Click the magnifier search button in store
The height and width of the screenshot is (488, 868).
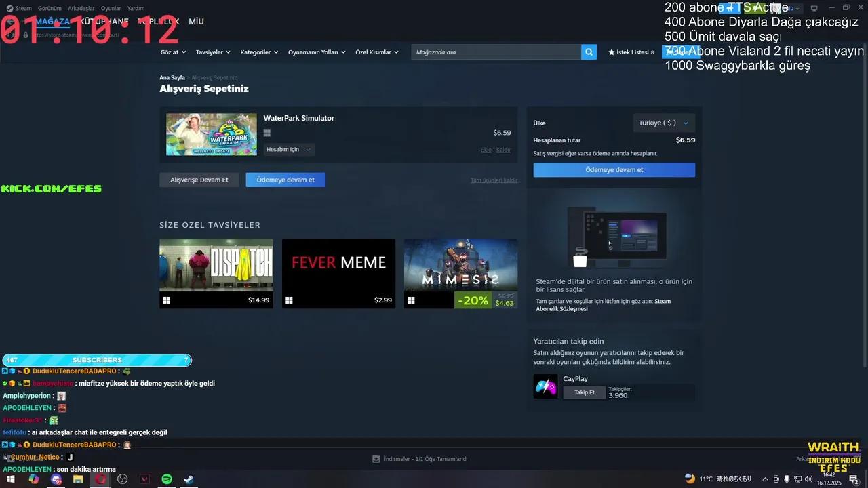pyautogui.click(x=589, y=52)
